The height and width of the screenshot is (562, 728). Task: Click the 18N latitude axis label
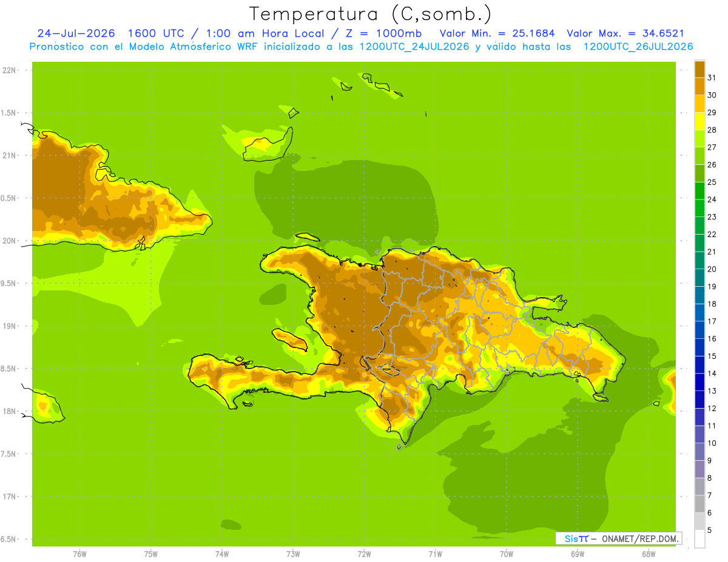[9, 411]
